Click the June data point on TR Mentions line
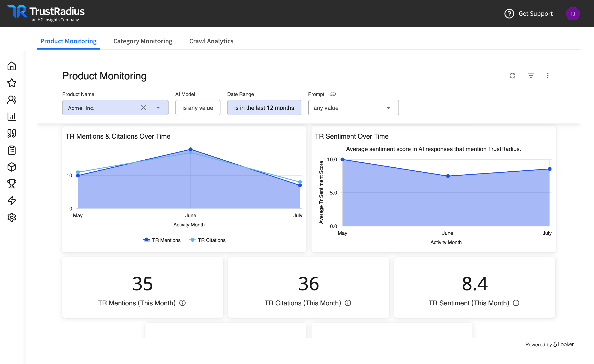This screenshot has height=364, width=594. [x=190, y=149]
